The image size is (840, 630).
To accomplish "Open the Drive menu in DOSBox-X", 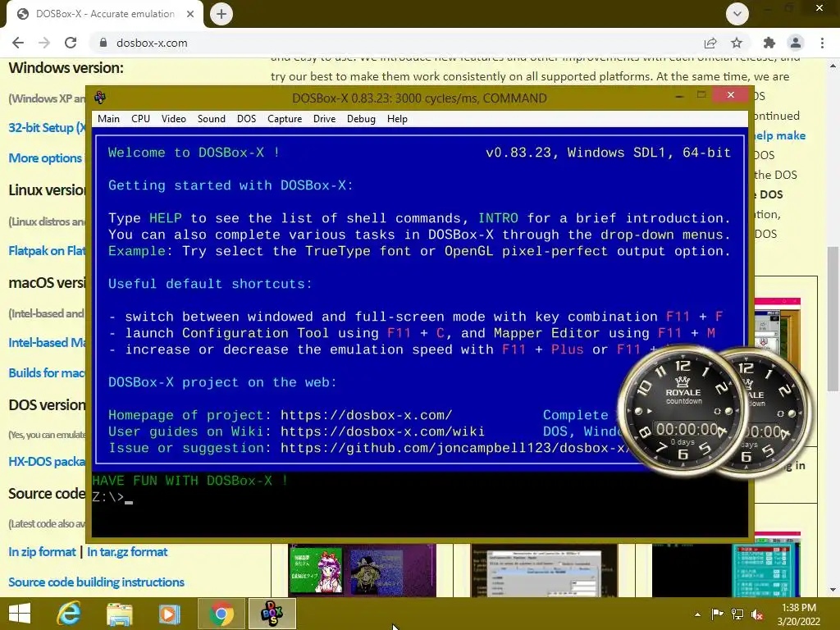I will [324, 119].
